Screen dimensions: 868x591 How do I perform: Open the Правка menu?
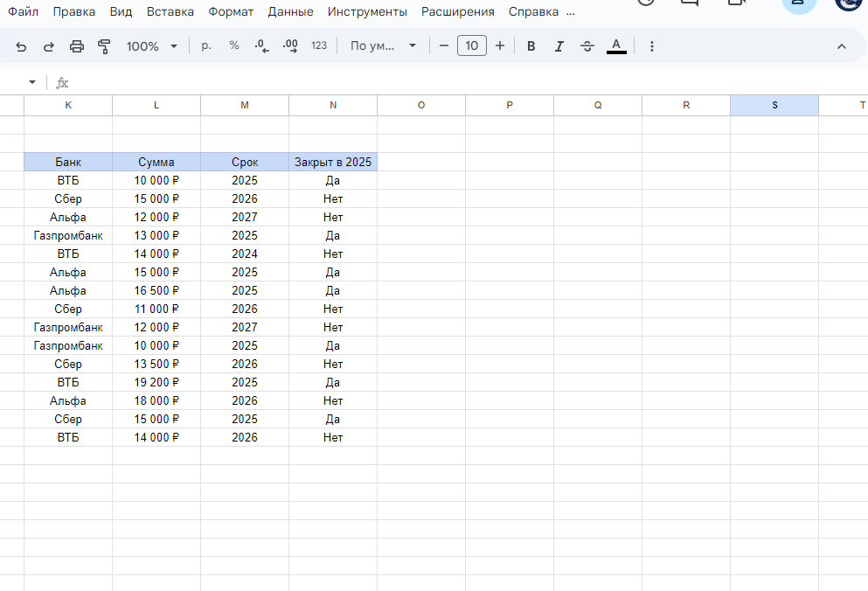(x=74, y=11)
